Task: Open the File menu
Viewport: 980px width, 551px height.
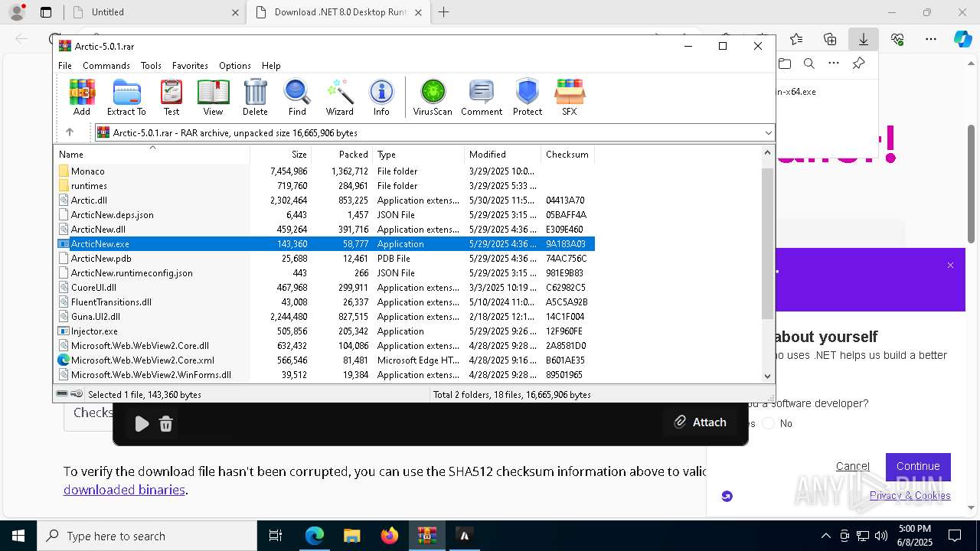Action: tap(65, 66)
